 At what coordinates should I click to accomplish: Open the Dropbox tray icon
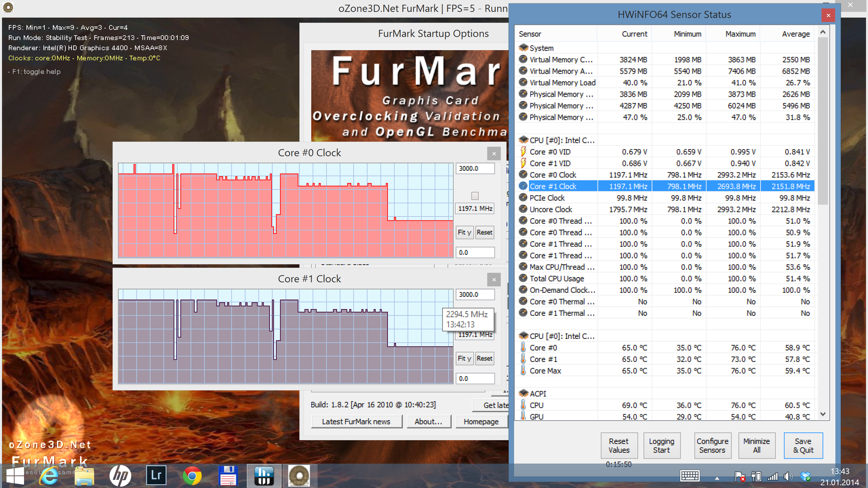805,476
